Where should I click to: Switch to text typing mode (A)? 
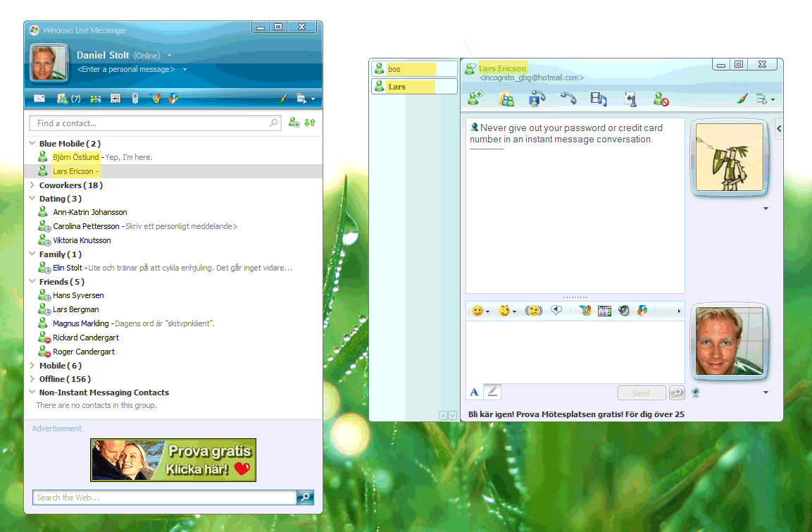[x=475, y=392]
